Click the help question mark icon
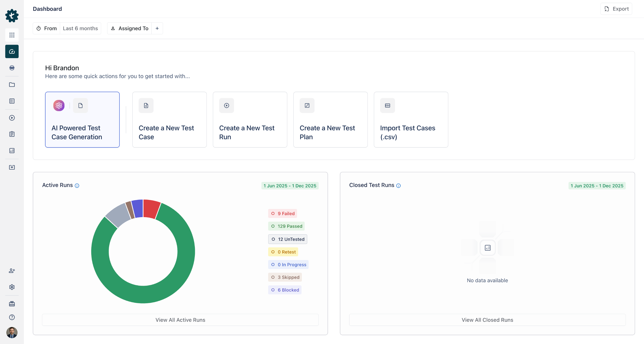This screenshot has height=344, width=644. 12,317
